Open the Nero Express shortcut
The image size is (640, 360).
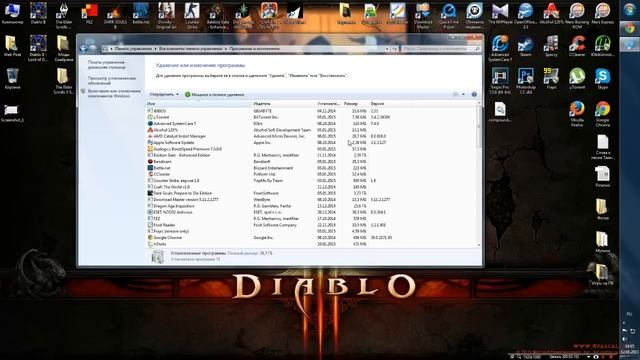coord(602,13)
